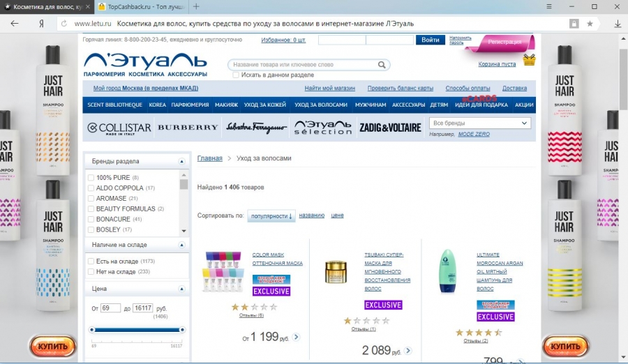Open the МАКИЯЖ menu item
Screen dimensions: 628x364
click(226, 105)
